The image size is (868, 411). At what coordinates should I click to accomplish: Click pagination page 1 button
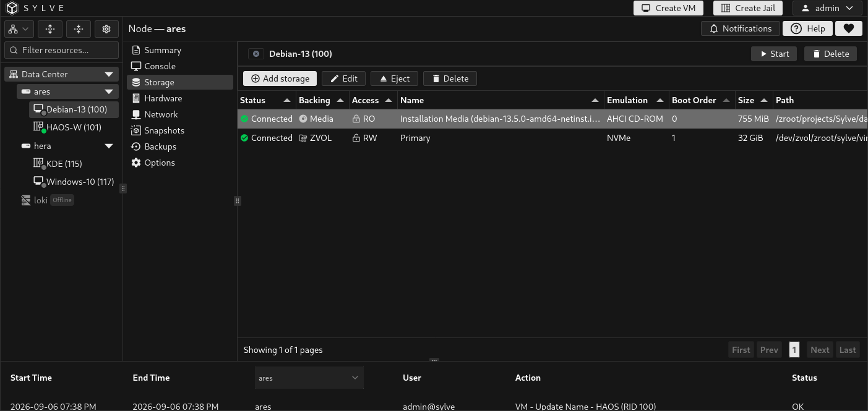[x=794, y=350]
